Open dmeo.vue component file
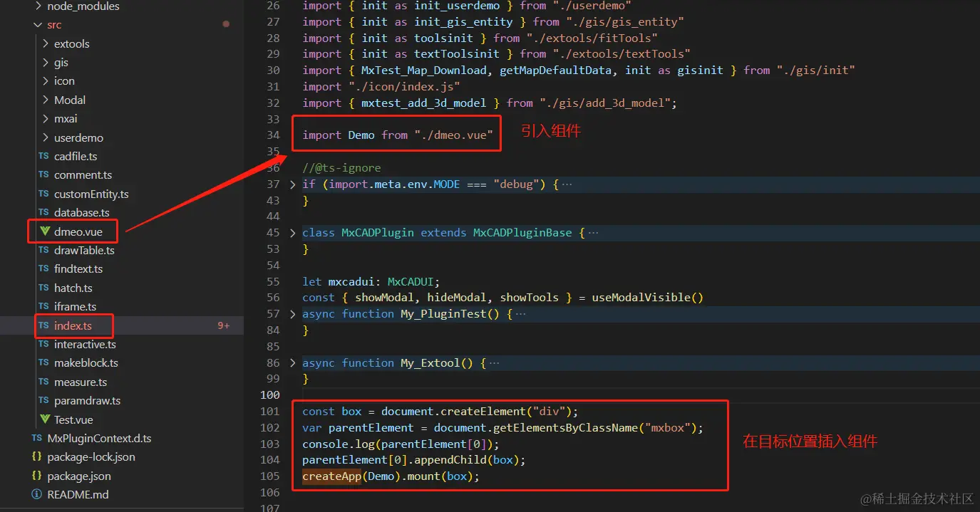The width and height of the screenshot is (980, 512). click(78, 232)
